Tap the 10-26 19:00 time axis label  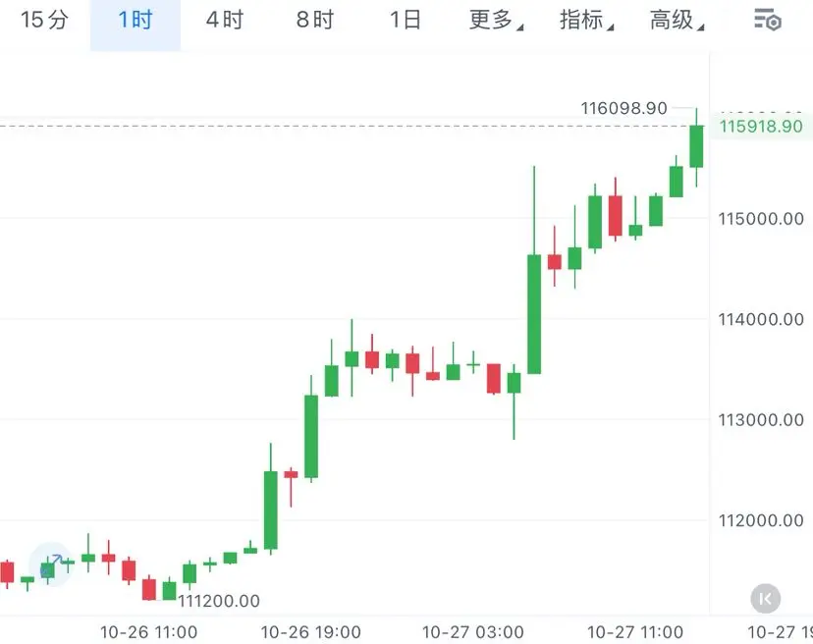[x=310, y=632]
